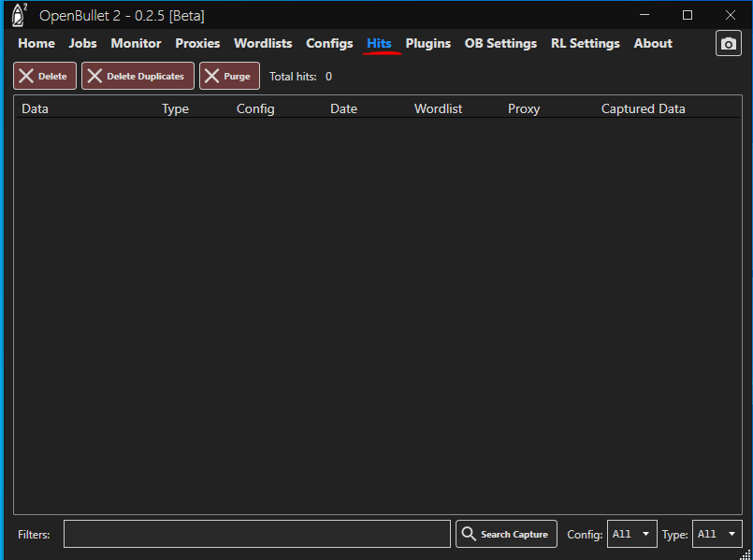This screenshot has width=753, height=560.
Task: Sort by Captured Data column header
Action: 643,109
